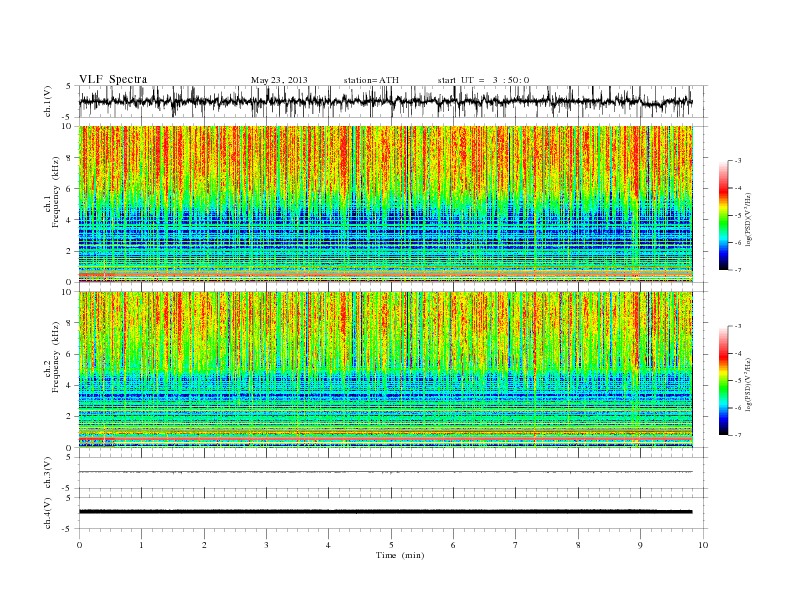Click the "6" kHz tick of ch.2 spectrogram

69,354
